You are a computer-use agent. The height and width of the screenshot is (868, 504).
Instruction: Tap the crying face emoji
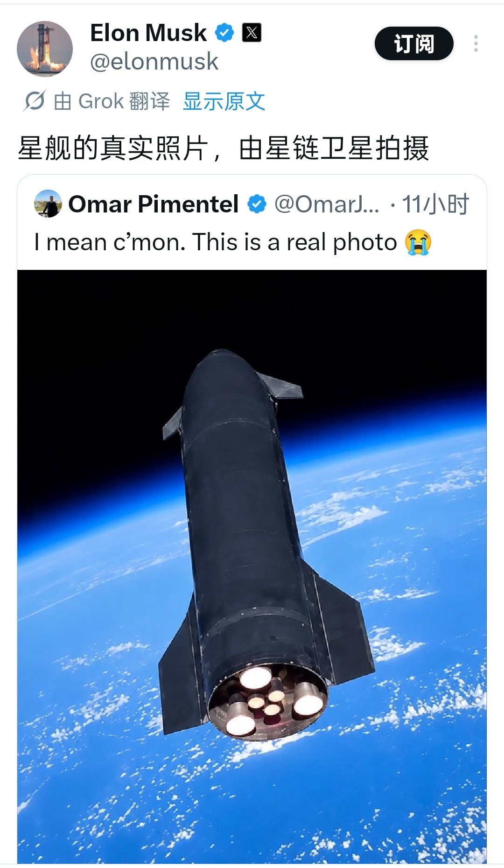pos(418,242)
